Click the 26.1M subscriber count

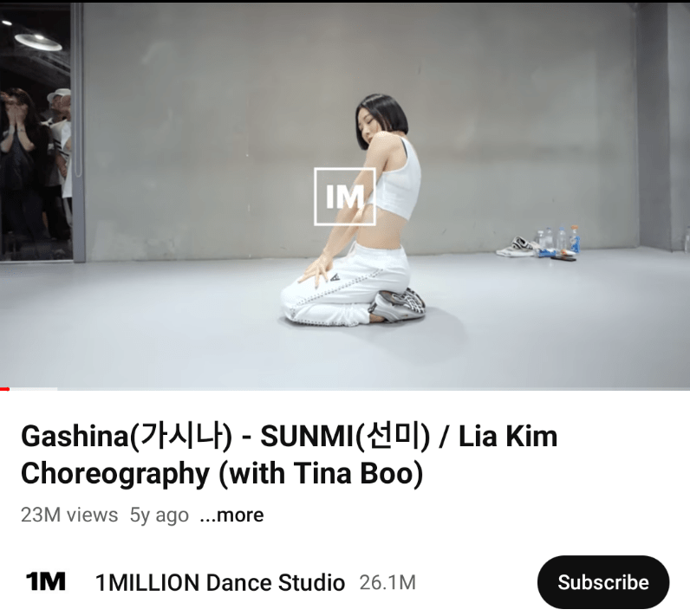coord(387,582)
